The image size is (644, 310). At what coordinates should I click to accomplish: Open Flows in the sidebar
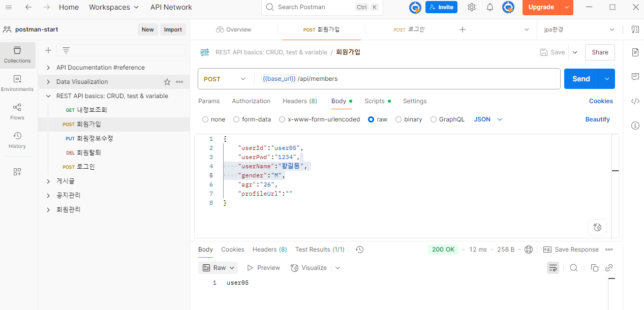coord(17,112)
